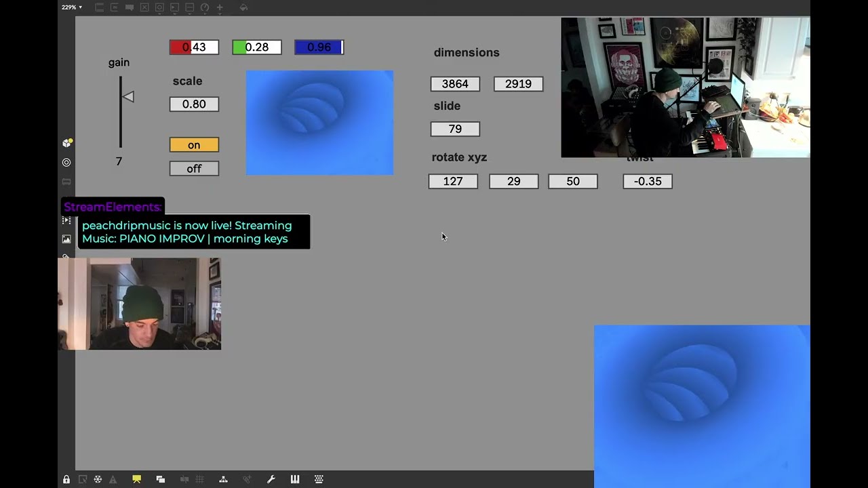Click the blue 0.96 color value box
This screenshot has width=868, height=488.
coord(319,47)
